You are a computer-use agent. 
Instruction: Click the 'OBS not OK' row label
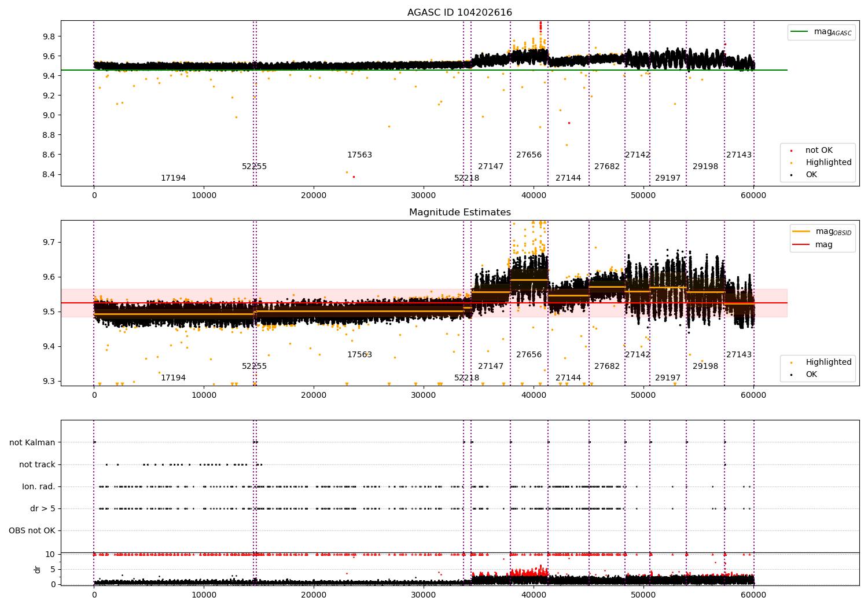[32, 531]
